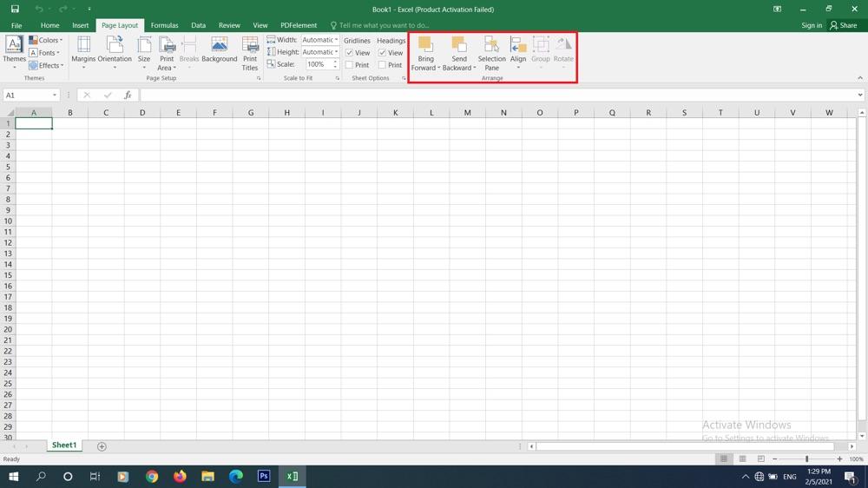Click the Scale percentage spinner
The image size is (868, 488).
point(335,64)
